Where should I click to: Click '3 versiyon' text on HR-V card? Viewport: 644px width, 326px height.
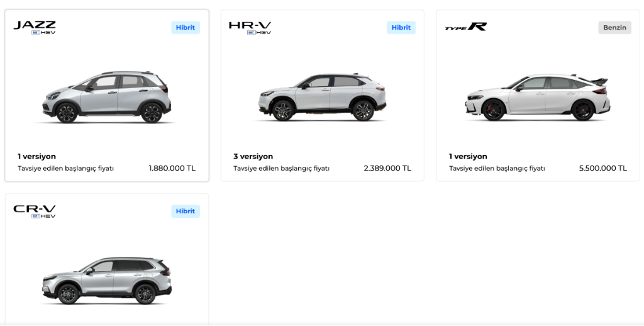[x=253, y=156]
